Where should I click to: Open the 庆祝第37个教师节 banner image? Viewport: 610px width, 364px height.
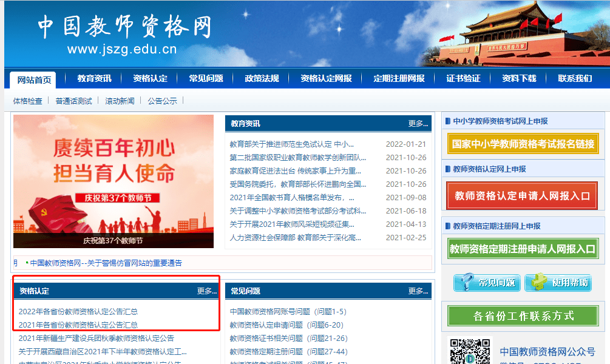pyautogui.click(x=114, y=181)
